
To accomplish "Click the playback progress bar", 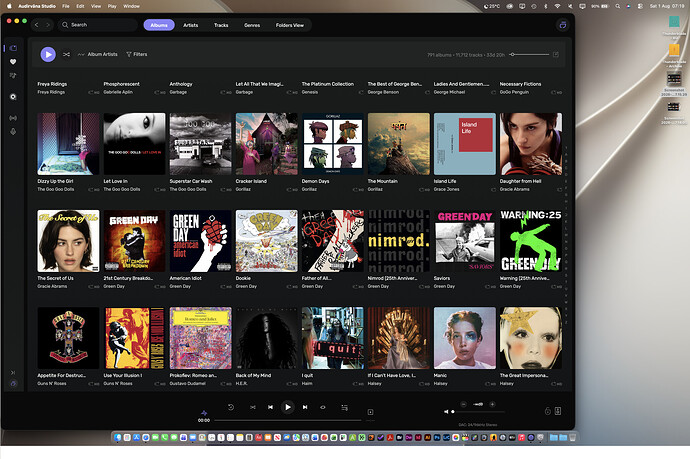I will tap(288, 420).
